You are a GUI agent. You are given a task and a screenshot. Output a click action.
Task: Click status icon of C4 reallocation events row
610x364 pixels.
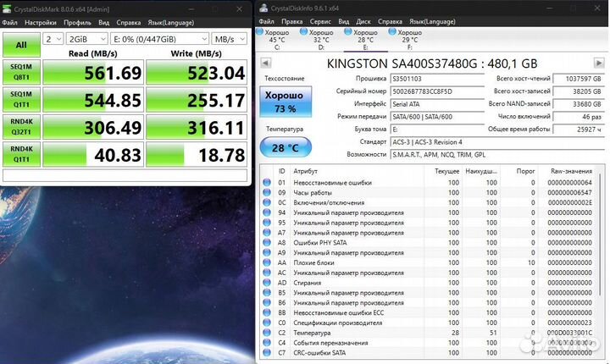267,343
